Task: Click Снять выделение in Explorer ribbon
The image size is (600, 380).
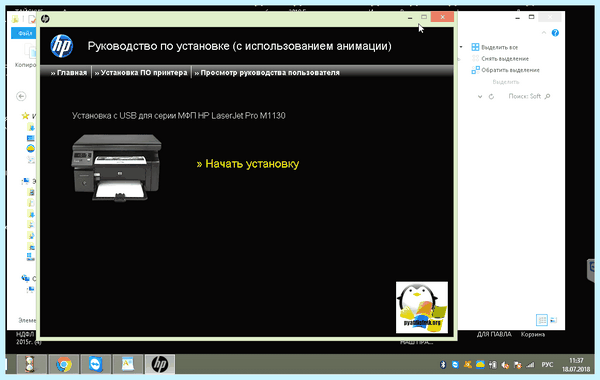Action: (x=500, y=59)
